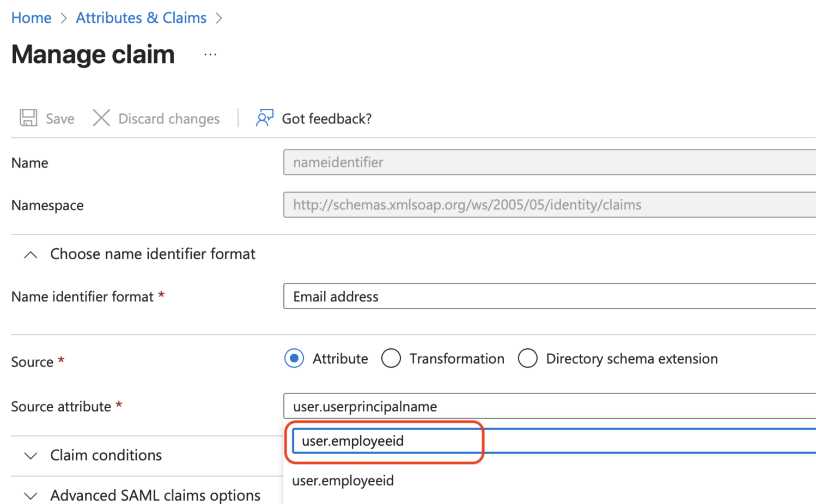Click the Discard changes X icon
The image size is (816, 504).
pos(101,118)
